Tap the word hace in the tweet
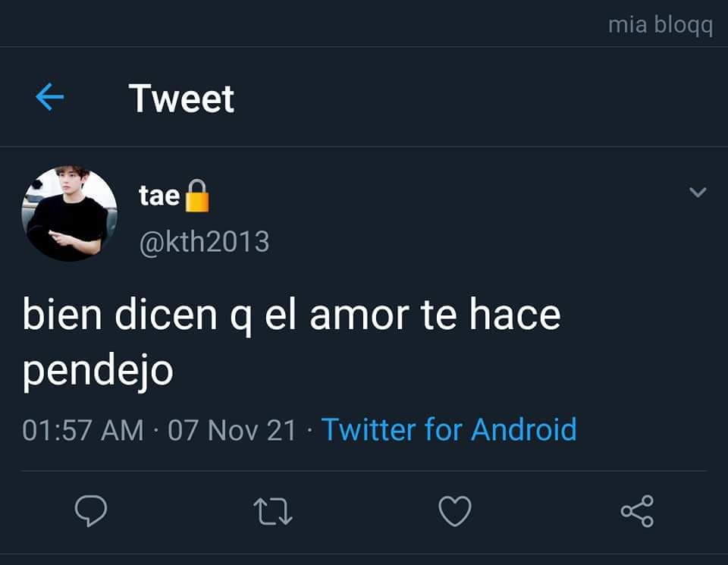 click(x=515, y=314)
